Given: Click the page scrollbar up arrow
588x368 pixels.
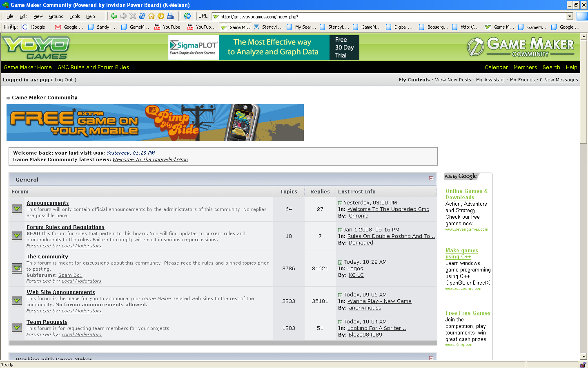Looking at the screenshot, I should 584,36.
